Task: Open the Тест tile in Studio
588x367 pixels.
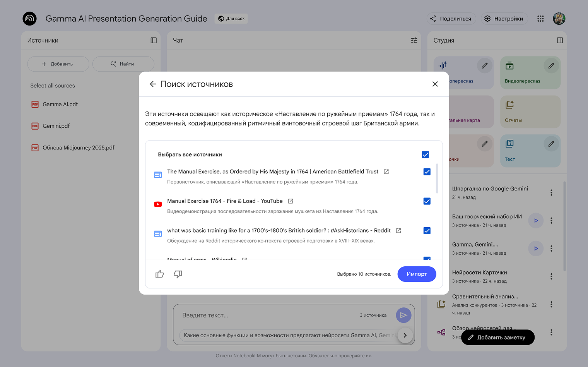Action: point(522,151)
